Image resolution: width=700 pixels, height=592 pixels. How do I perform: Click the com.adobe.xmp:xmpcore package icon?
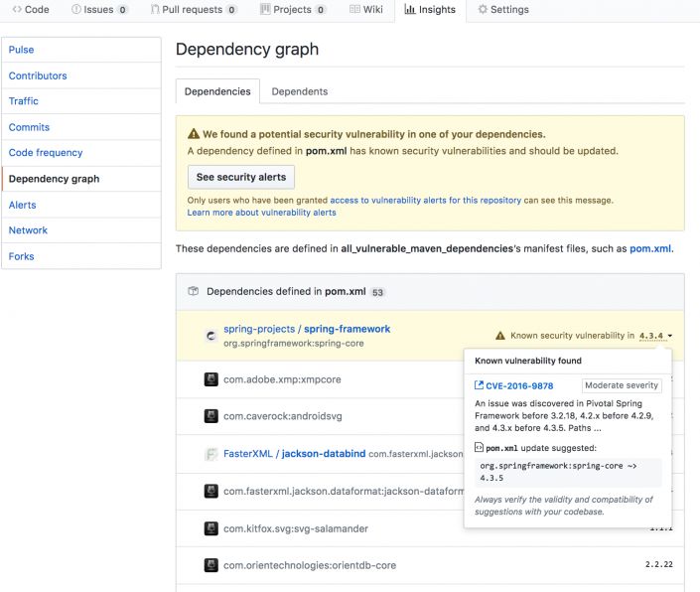click(x=210, y=379)
